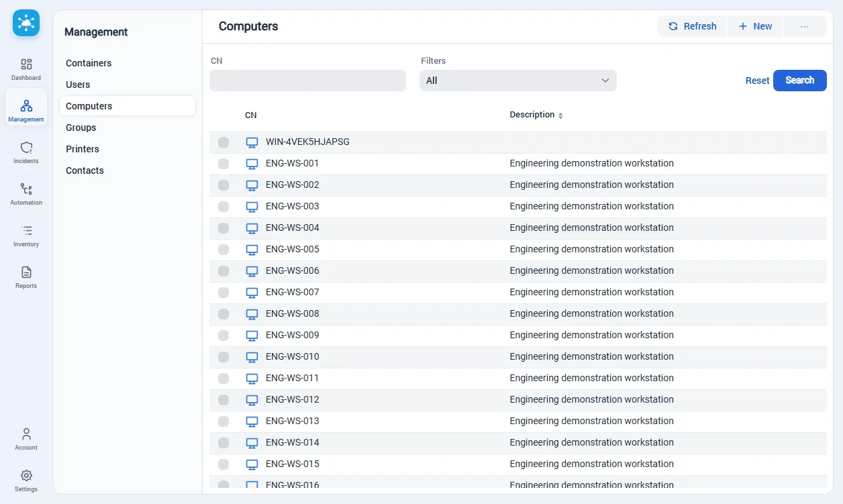Viewport: 843px width, 504px height.
Task: Click the computer icon for ENG-WS-001
Action: [252, 164]
